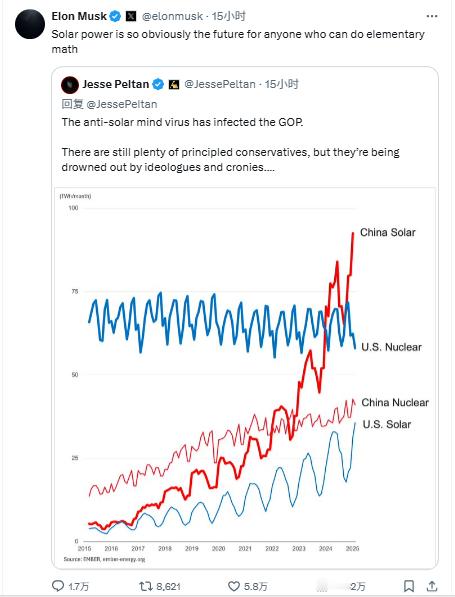The height and width of the screenshot is (597, 455).
Task: Click the reply speech bubble icon
Action: coord(57,586)
